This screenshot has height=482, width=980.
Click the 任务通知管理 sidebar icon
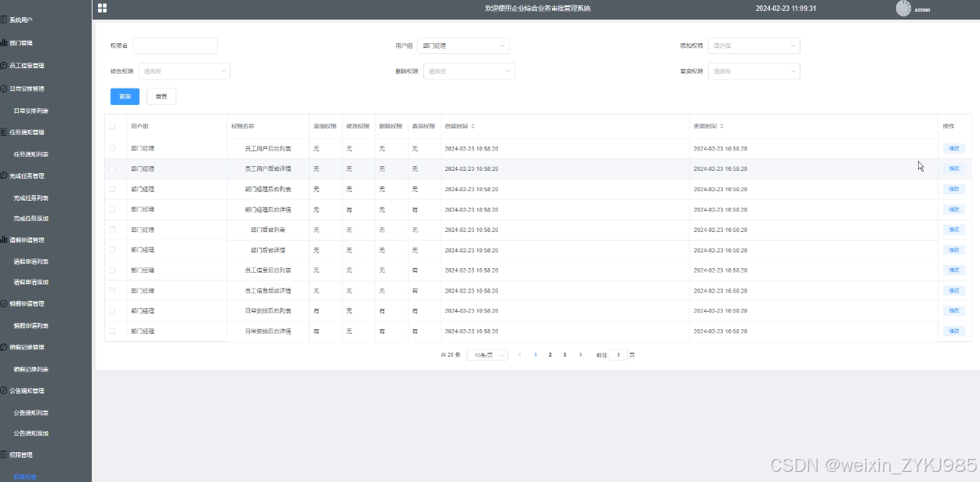click(4, 132)
